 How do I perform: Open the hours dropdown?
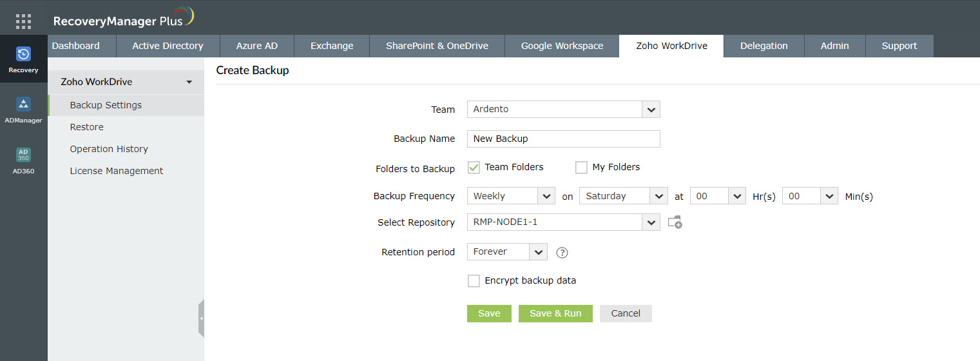(718, 196)
